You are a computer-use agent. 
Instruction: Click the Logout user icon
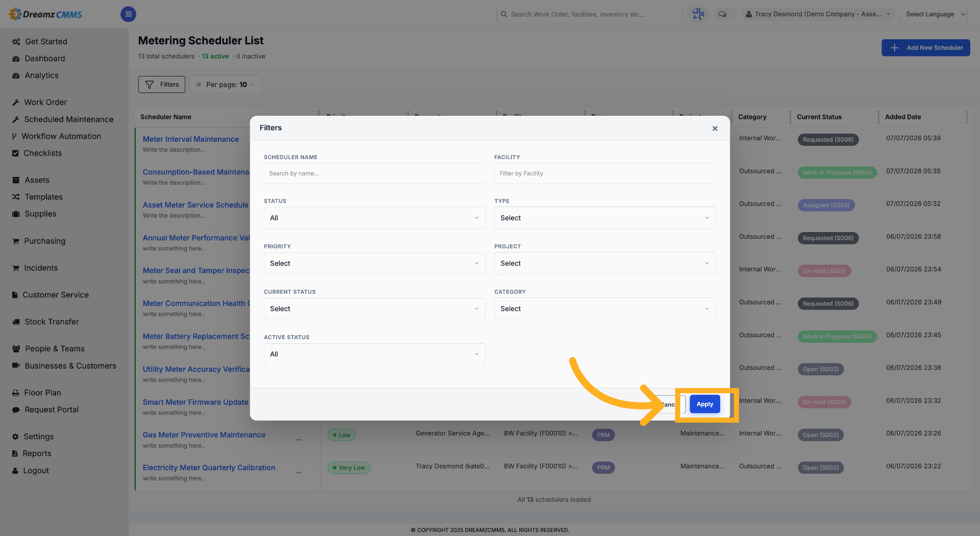15,471
